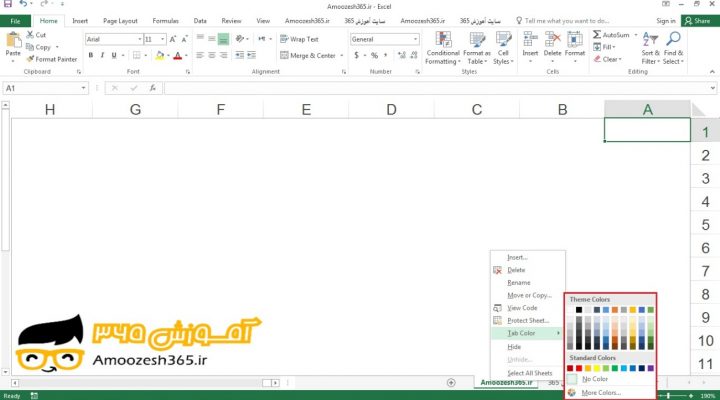
Task: Align text to the right
Action: 224,56
